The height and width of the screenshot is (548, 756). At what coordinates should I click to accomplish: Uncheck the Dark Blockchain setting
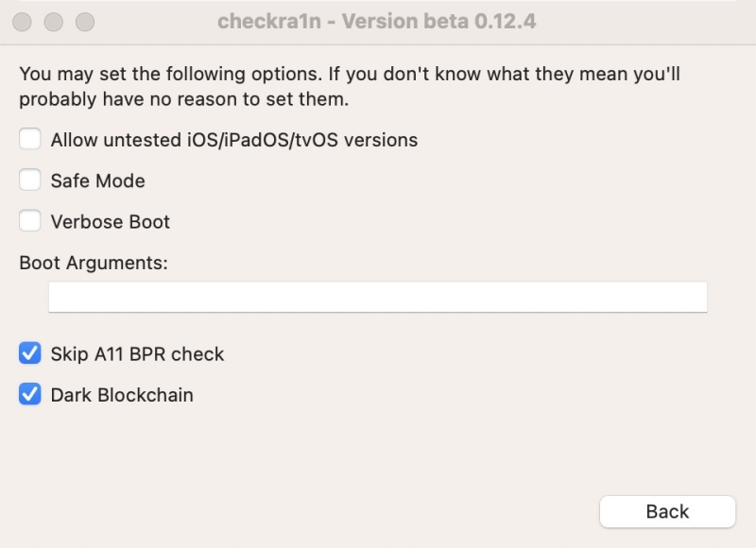point(29,395)
